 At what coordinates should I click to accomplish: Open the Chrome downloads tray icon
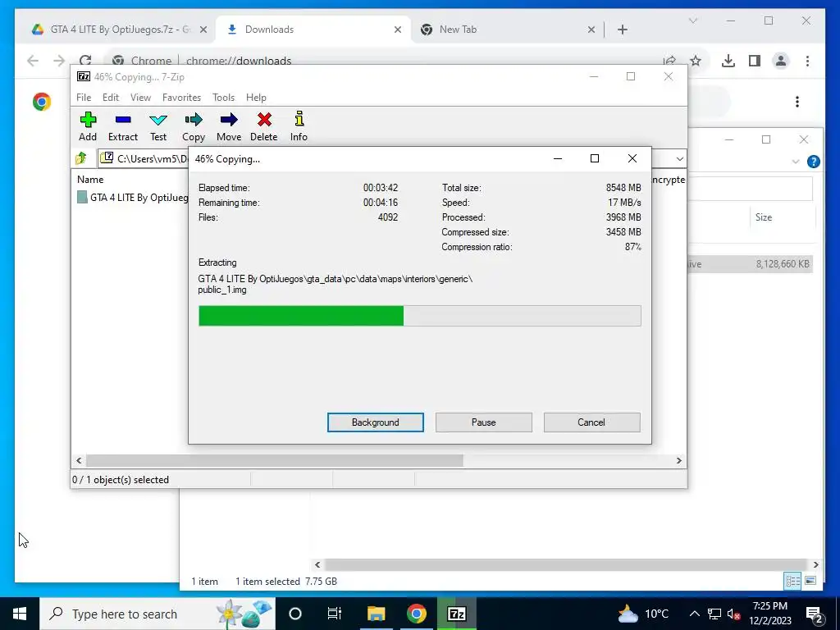pos(728,61)
